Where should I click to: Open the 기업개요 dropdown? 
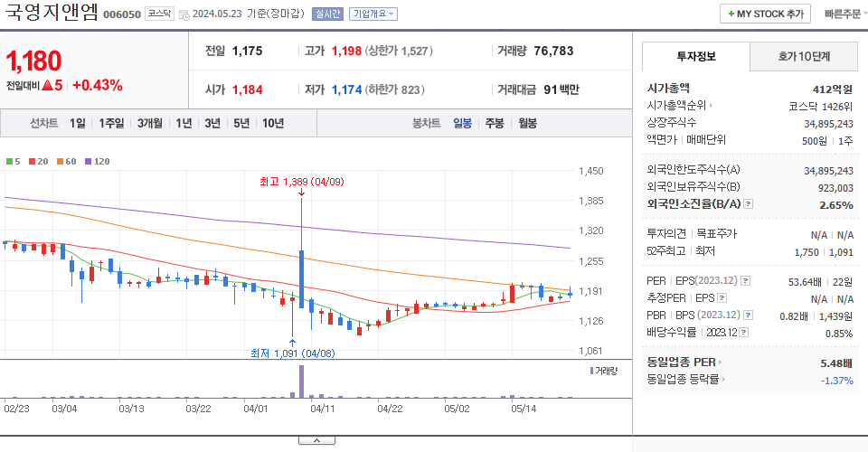373,14
